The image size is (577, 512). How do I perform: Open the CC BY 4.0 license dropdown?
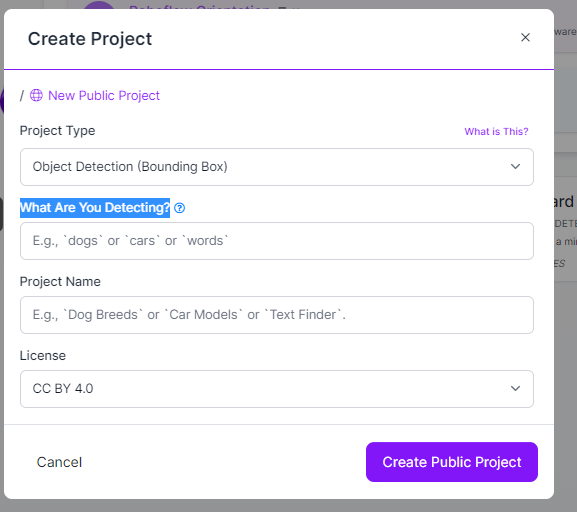(x=277, y=389)
